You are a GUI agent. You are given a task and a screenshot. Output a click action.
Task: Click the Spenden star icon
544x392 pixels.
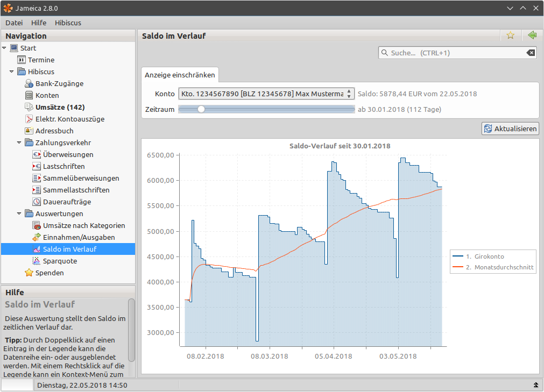tap(29, 273)
